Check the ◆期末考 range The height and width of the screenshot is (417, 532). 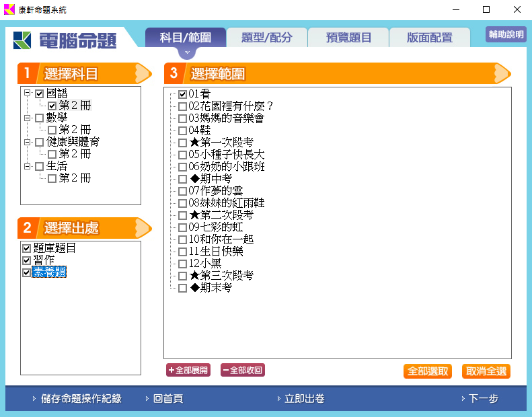pos(182,288)
